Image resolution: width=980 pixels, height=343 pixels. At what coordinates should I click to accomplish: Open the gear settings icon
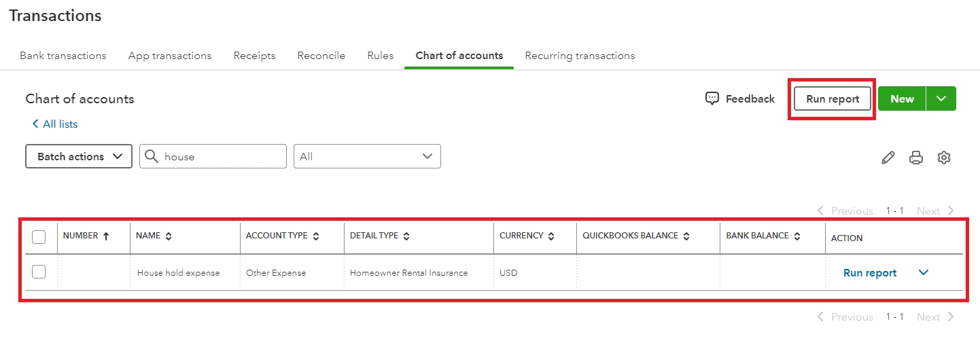[x=943, y=158]
